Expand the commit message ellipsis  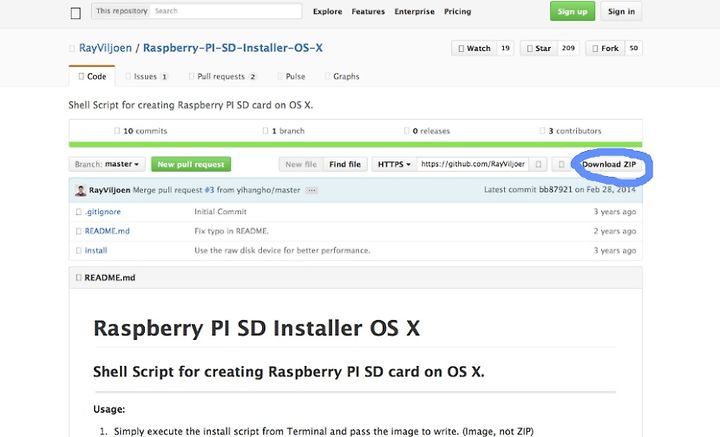pos(311,190)
